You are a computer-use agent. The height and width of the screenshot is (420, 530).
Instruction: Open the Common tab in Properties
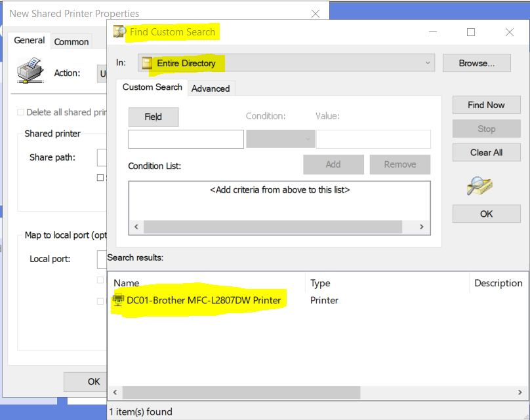tap(71, 42)
